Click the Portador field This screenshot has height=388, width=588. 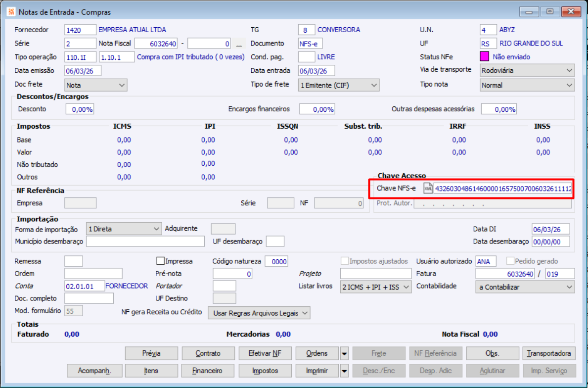[224, 286]
